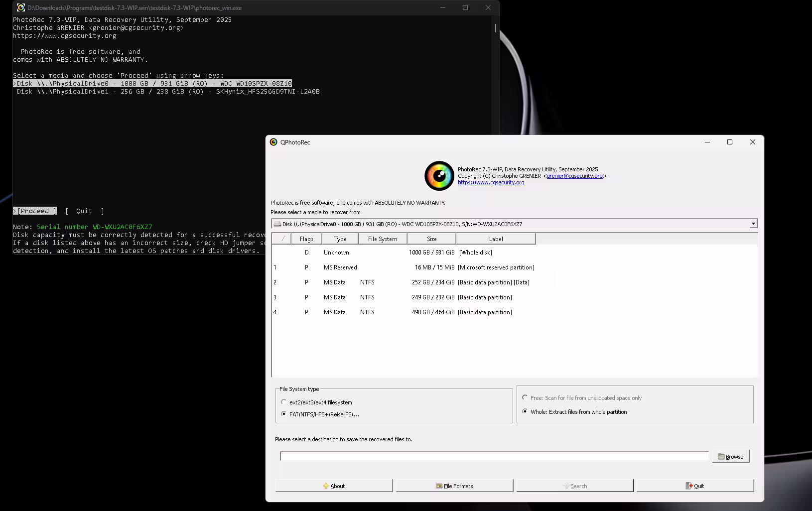This screenshot has width=812, height=511.
Task: Select the MS Reserved partition 1 row
Action: tap(514, 267)
